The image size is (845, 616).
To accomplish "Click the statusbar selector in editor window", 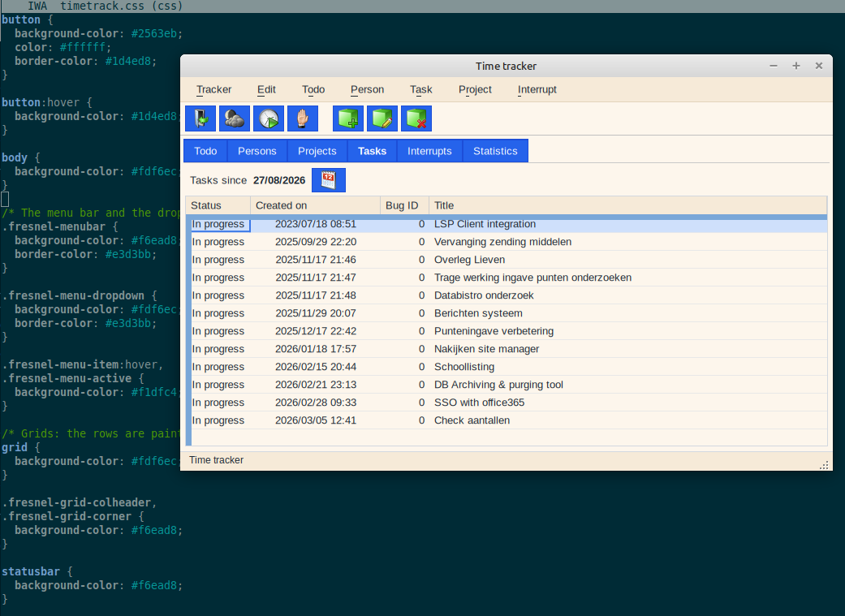I will pos(31,571).
